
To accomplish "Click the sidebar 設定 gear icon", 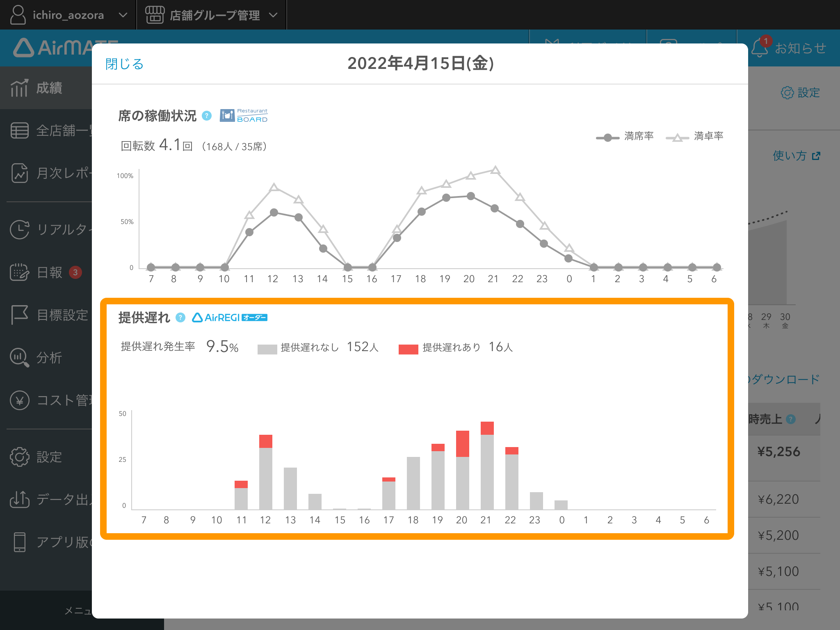I will 19,457.
